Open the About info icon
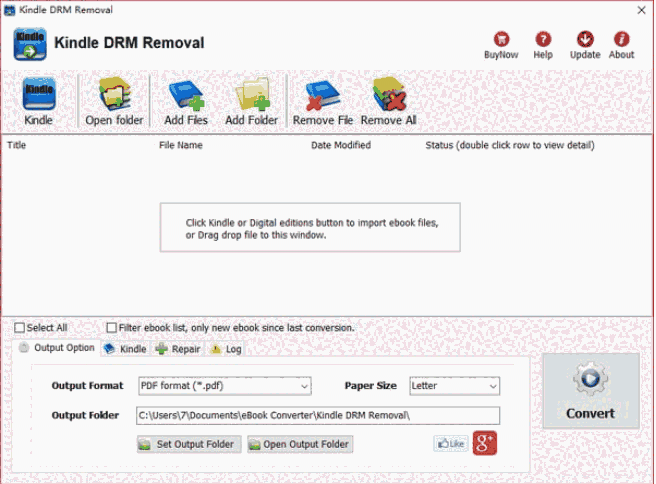Screen dimensions: 656x484 (x=621, y=39)
